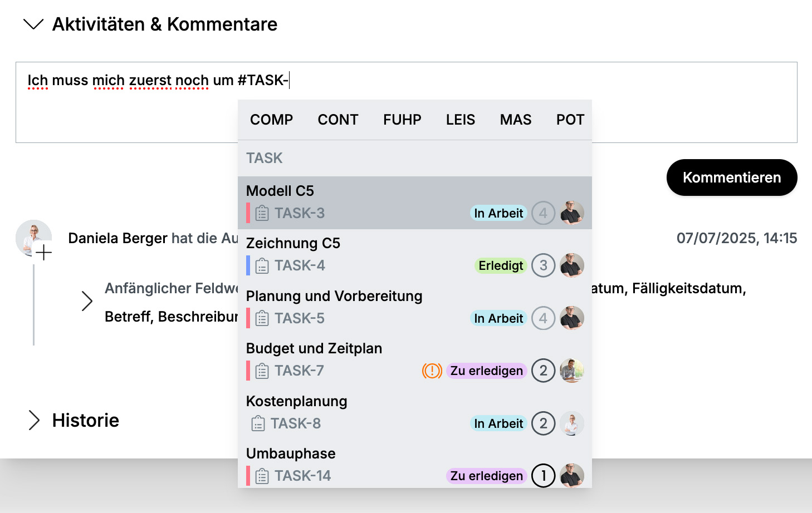Image resolution: width=812 pixels, height=513 pixels.
Task: Click the assignee avatar on TASK-8
Action: (572, 423)
